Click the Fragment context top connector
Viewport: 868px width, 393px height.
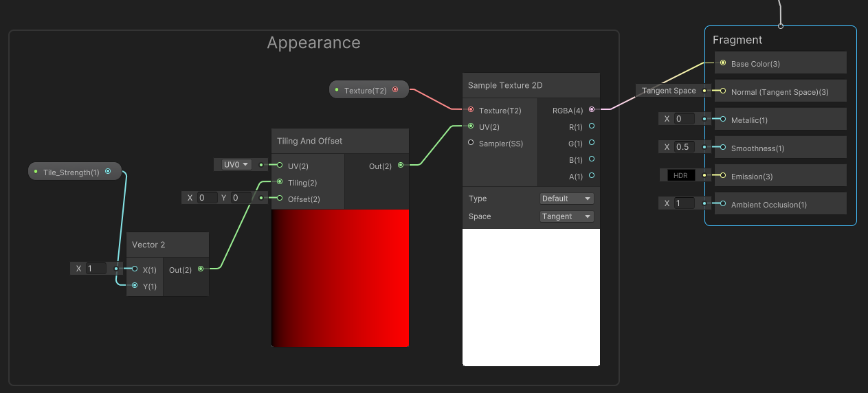click(781, 26)
